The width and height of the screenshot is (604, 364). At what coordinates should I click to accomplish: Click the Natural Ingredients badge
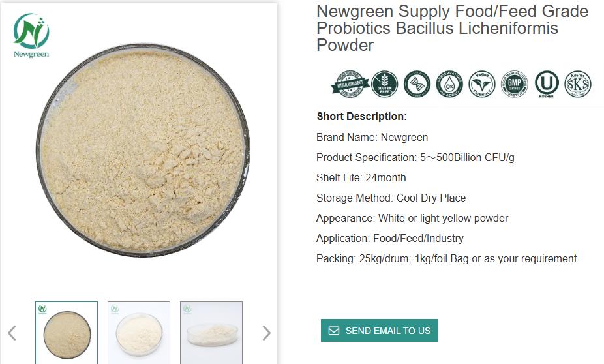[x=350, y=84]
